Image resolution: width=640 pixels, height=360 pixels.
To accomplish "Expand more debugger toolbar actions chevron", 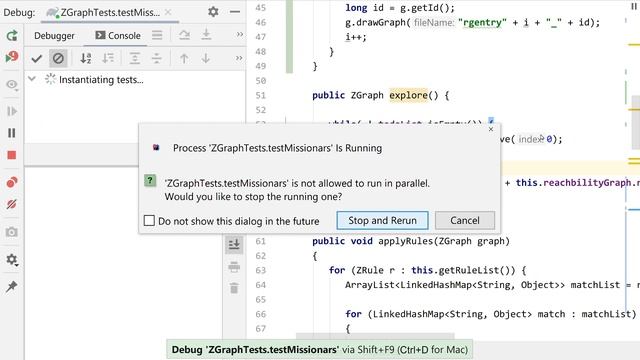I will pos(240,35).
